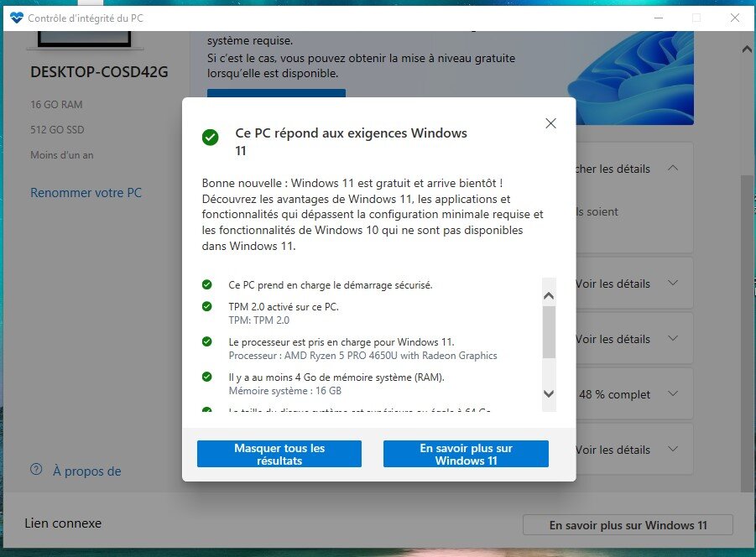756x557 pixels.
Task: Click checkmark icon for processor result
Action: point(207,341)
